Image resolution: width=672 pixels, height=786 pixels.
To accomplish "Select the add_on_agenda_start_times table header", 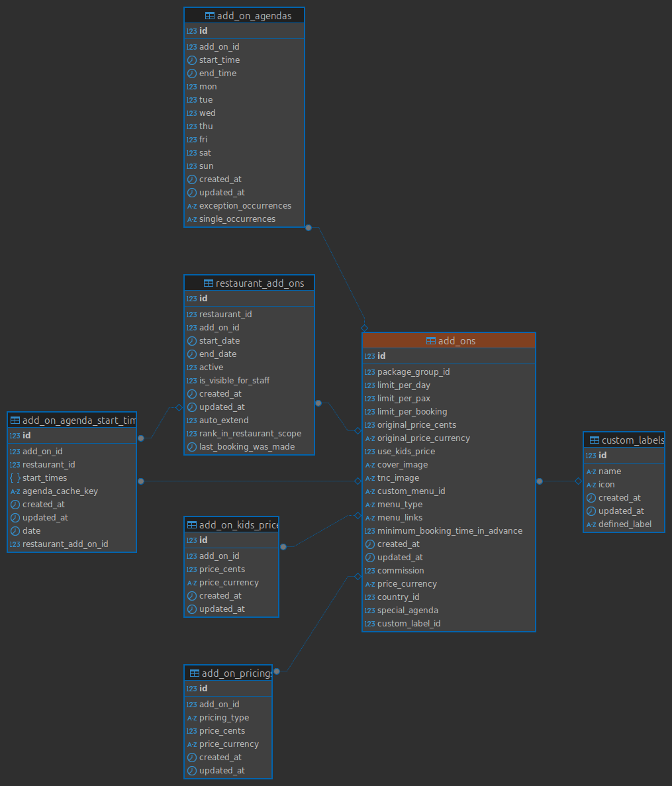I will pyautogui.click(x=79, y=420).
